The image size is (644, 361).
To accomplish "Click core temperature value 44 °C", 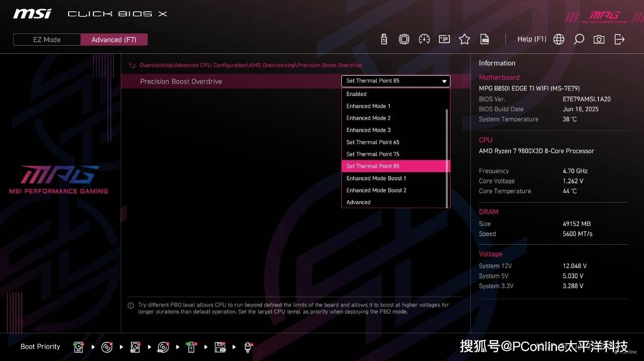I will tap(570, 191).
